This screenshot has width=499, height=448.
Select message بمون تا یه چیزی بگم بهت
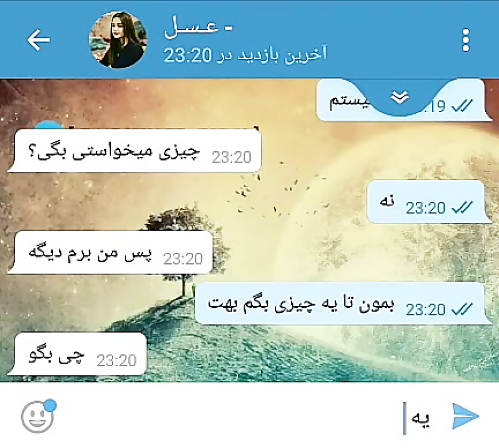pyautogui.click(x=343, y=303)
